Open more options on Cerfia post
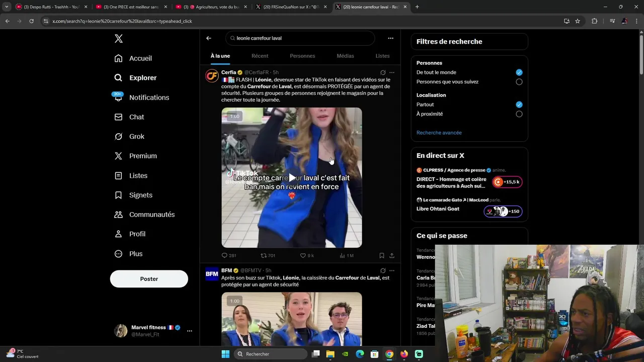This screenshot has width=644, height=362. tap(392, 72)
